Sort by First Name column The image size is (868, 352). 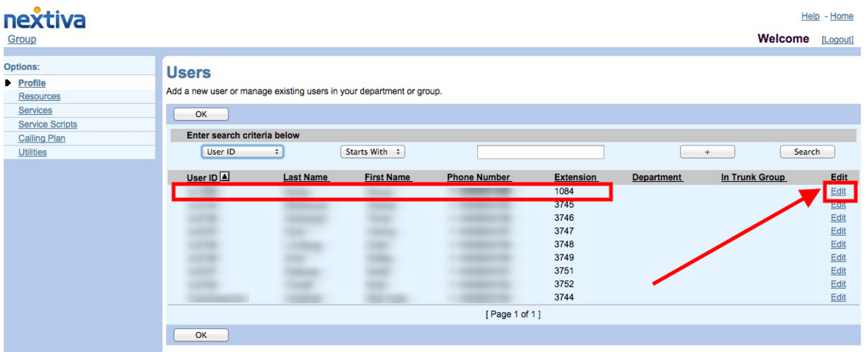tap(388, 177)
